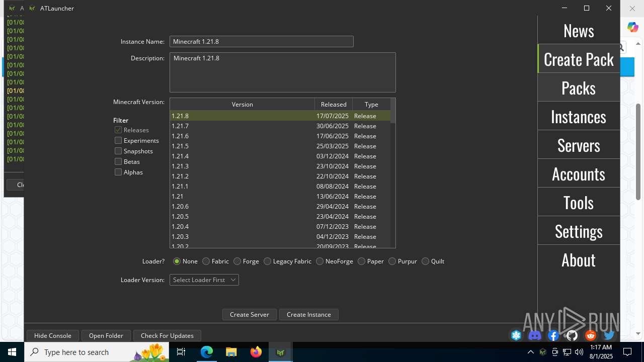
Task: Open the Reddit icon link
Action: click(591, 335)
